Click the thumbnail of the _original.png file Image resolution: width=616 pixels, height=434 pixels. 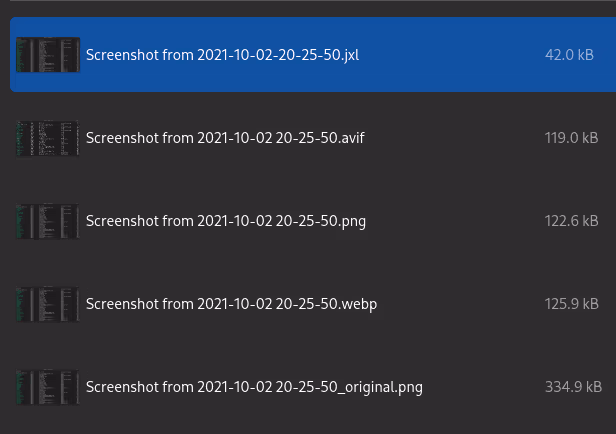pyautogui.click(x=47, y=387)
